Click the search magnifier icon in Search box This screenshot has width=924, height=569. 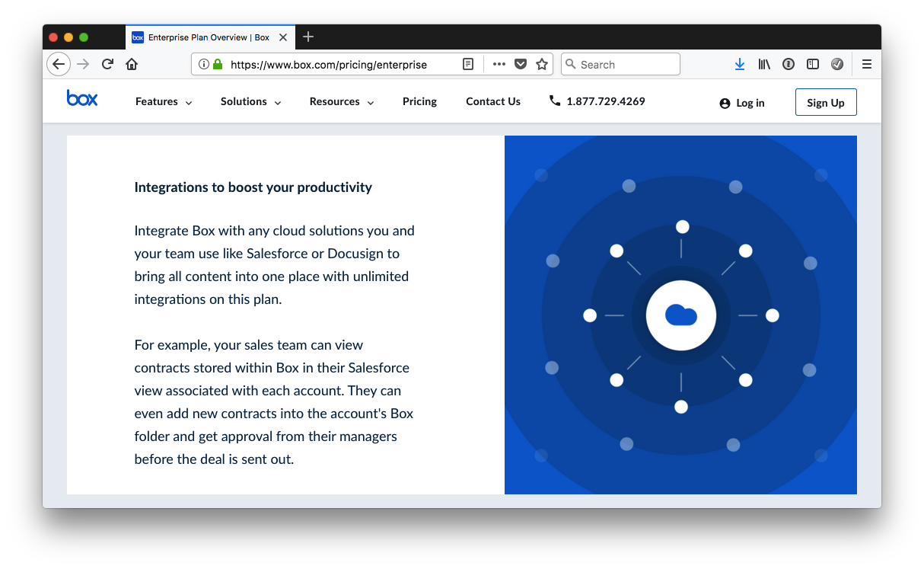[x=571, y=65]
